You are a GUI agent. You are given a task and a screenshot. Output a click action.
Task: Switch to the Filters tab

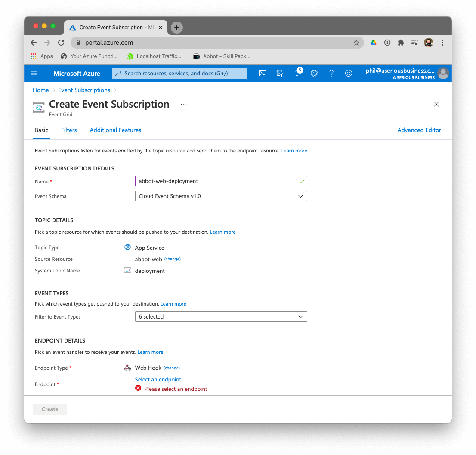click(x=69, y=130)
